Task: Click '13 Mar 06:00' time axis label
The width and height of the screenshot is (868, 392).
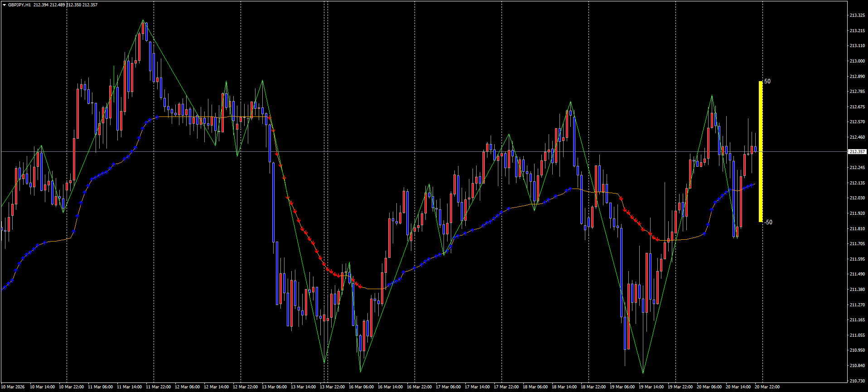Action: (275, 387)
